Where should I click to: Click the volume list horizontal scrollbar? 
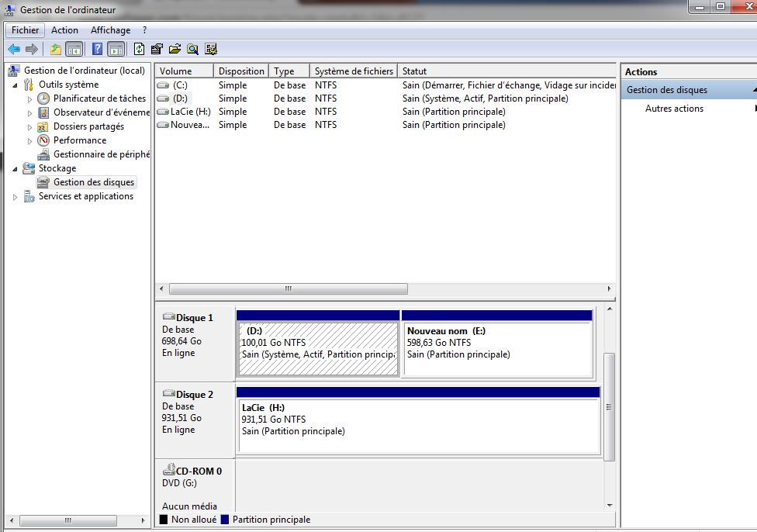288,289
